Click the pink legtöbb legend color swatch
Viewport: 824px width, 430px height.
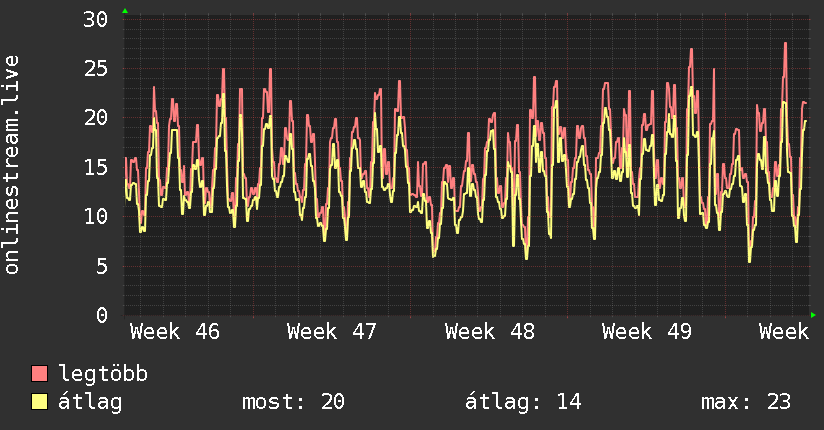tap(39, 374)
